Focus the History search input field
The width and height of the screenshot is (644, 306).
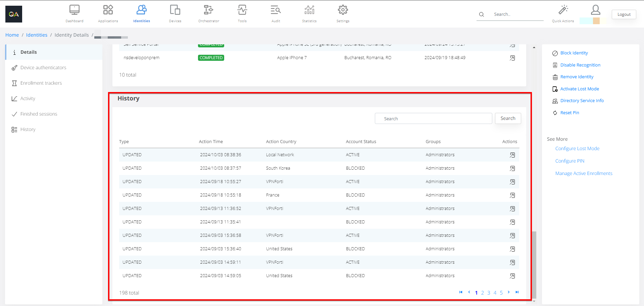[433, 119]
